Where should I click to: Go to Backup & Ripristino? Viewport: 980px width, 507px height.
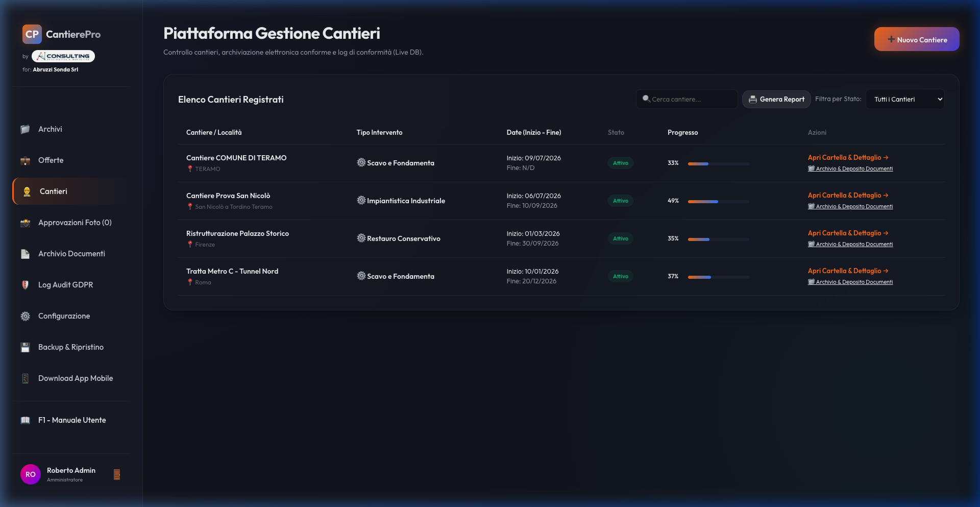pyautogui.click(x=71, y=347)
